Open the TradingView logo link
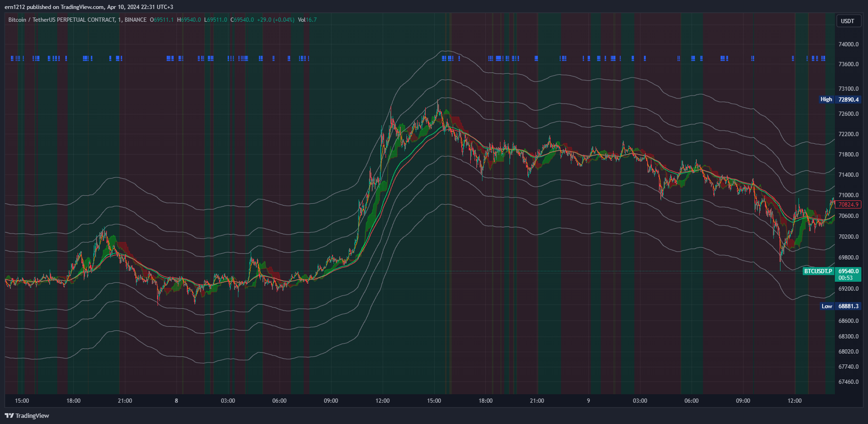Image resolution: width=868 pixels, height=424 pixels. tap(27, 415)
